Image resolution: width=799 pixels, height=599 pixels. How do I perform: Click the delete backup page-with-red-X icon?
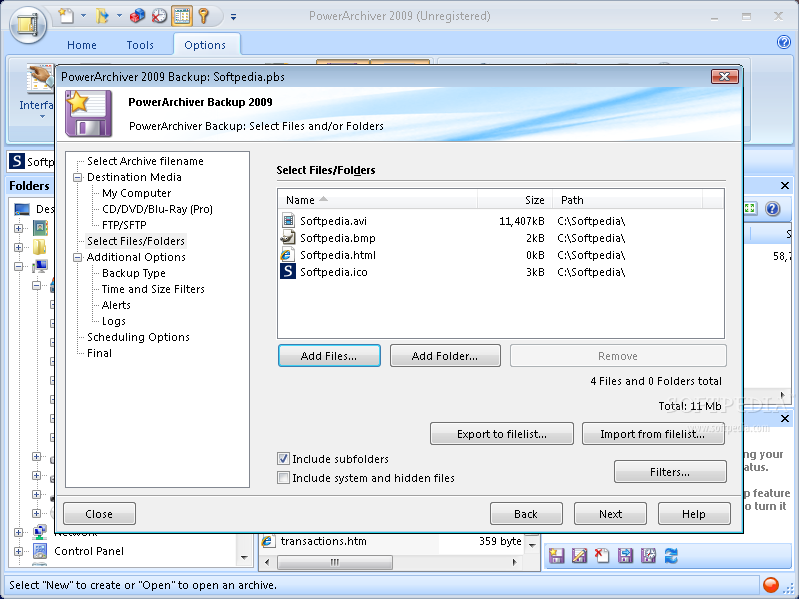point(602,555)
